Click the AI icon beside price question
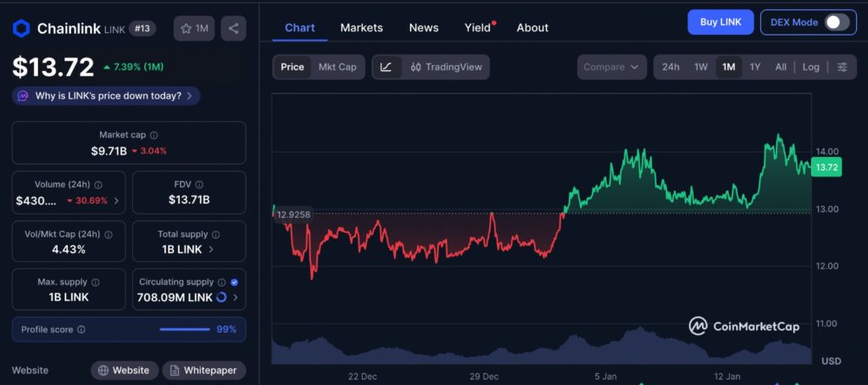Image resolution: width=868 pixels, height=385 pixels. click(x=23, y=96)
